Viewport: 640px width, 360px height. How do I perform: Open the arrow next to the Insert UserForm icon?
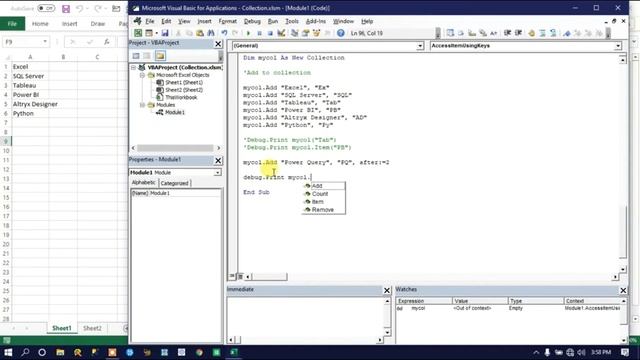point(156,33)
